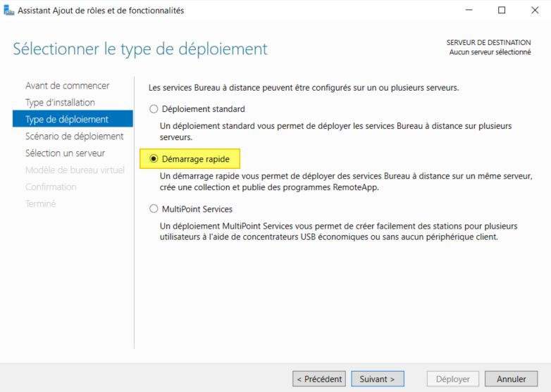Open Sélection un serveur step
Viewport: 551px width, 392px height.
65,153
